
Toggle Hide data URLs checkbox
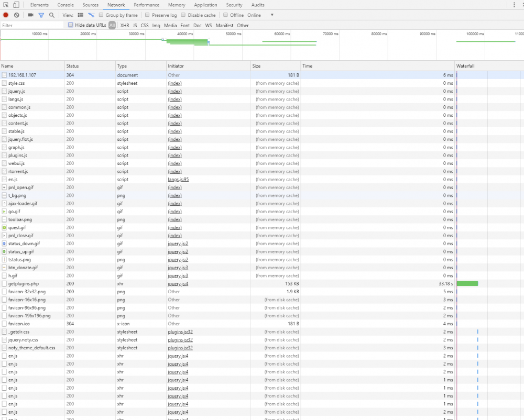tap(71, 25)
